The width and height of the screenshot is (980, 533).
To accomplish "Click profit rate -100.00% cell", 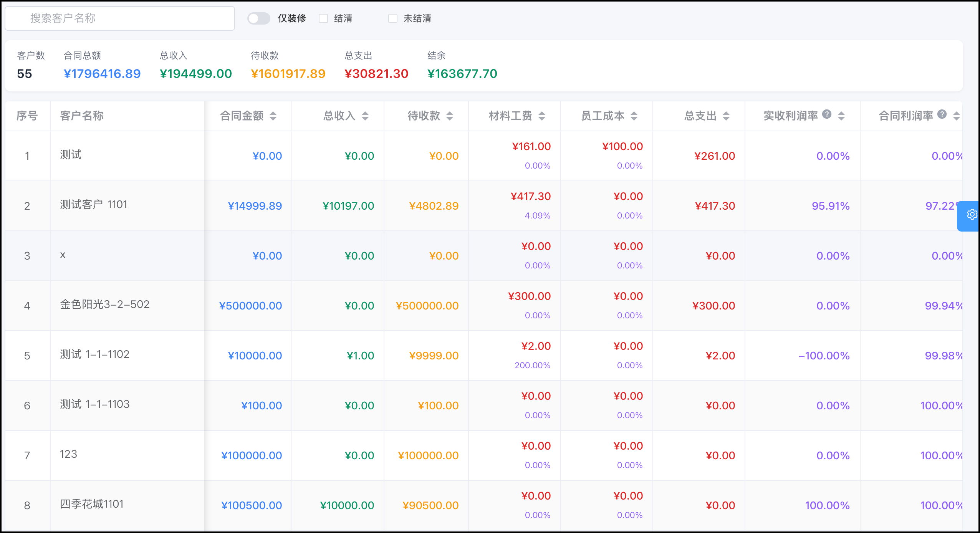I will 824,356.
